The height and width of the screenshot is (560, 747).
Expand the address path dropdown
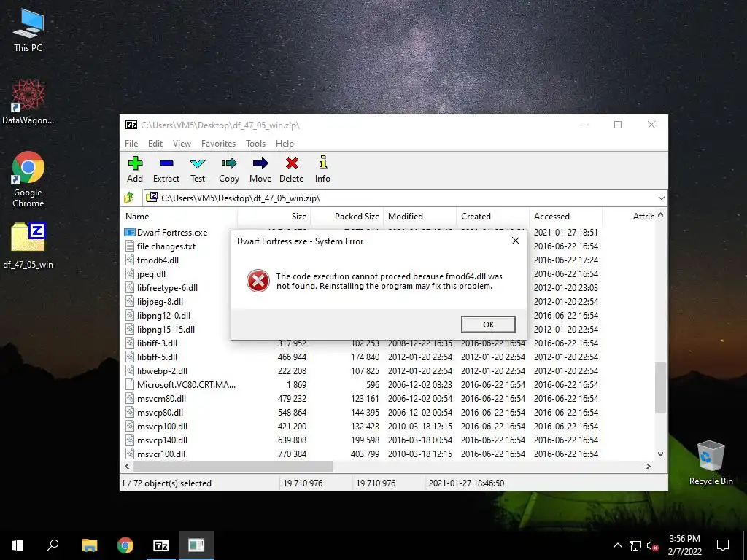661,198
